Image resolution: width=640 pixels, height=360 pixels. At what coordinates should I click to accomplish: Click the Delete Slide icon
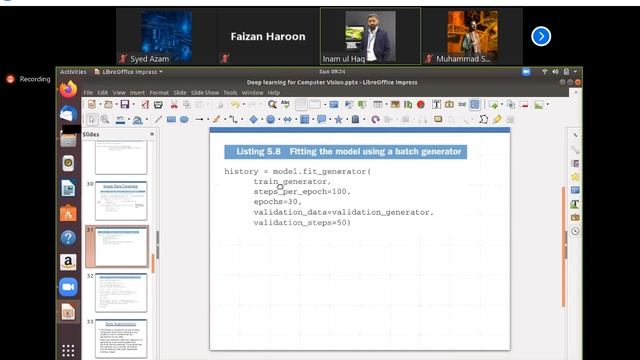[x=524, y=105]
